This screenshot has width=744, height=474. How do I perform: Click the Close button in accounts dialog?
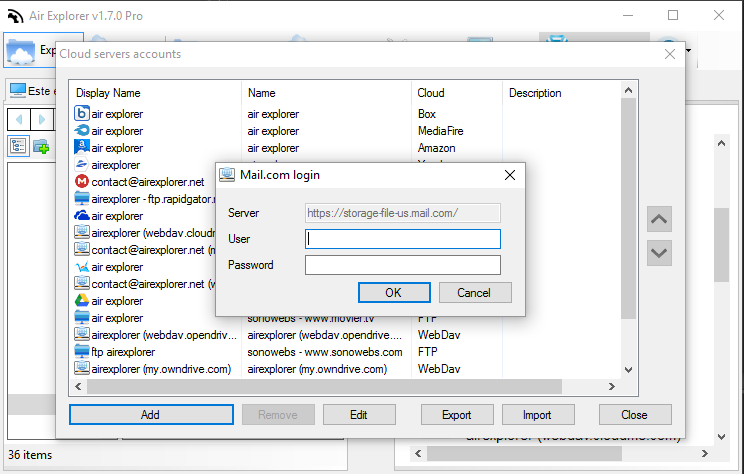click(635, 415)
